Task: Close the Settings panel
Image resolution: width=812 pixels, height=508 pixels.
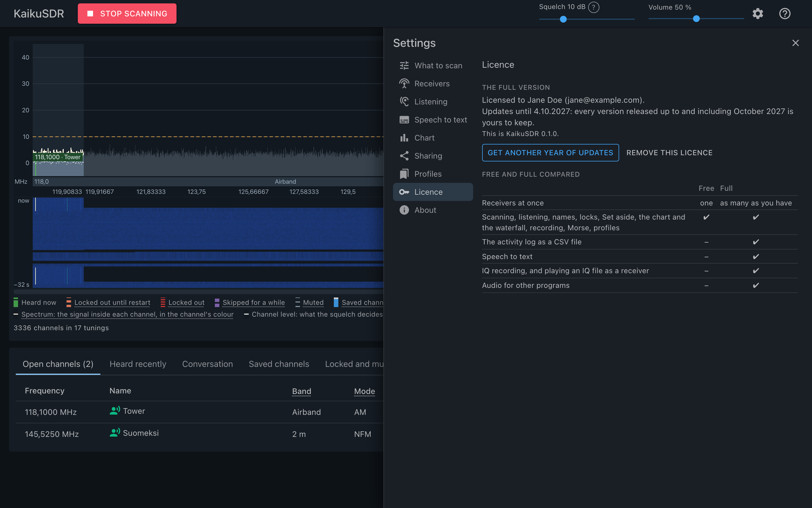Action: pos(795,43)
